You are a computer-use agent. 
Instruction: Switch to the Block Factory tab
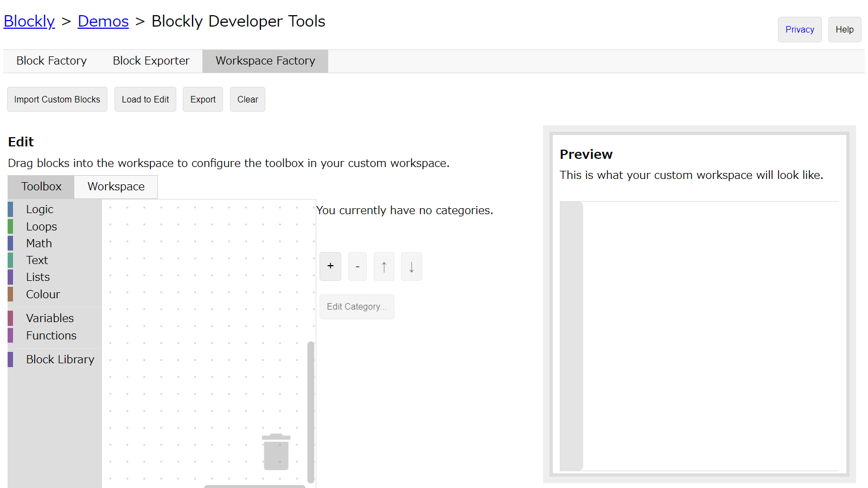point(52,61)
